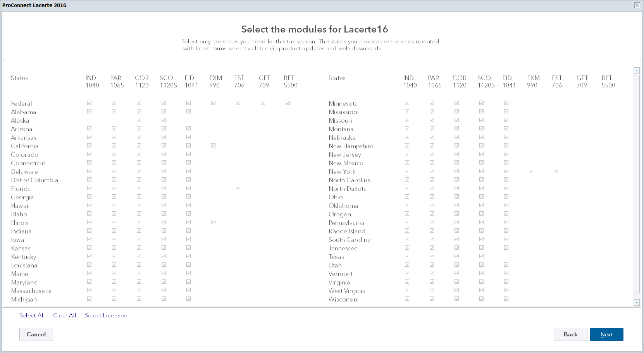This screenshot has height=353, width=644.
Task: Toggle California EXM 990 checkbox
Action: (214, 146)
